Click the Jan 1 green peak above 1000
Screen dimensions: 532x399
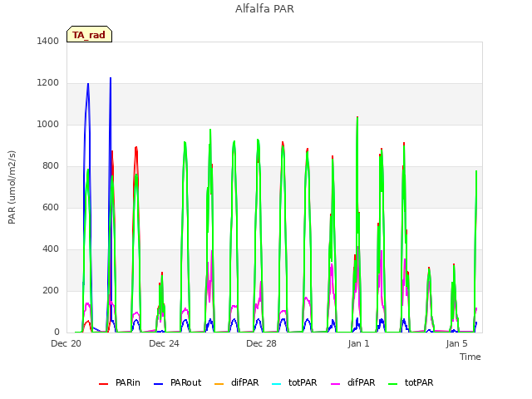click(x=357, y=118)
